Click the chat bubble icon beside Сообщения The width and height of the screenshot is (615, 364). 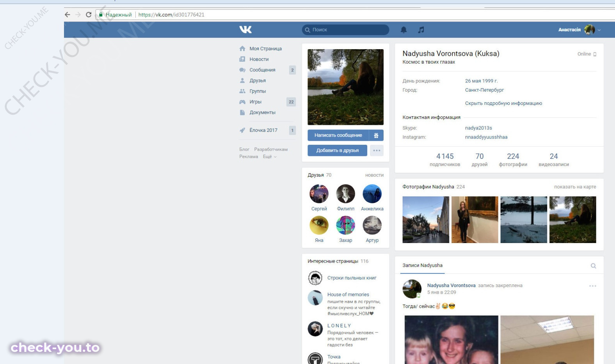click(242, 70)
